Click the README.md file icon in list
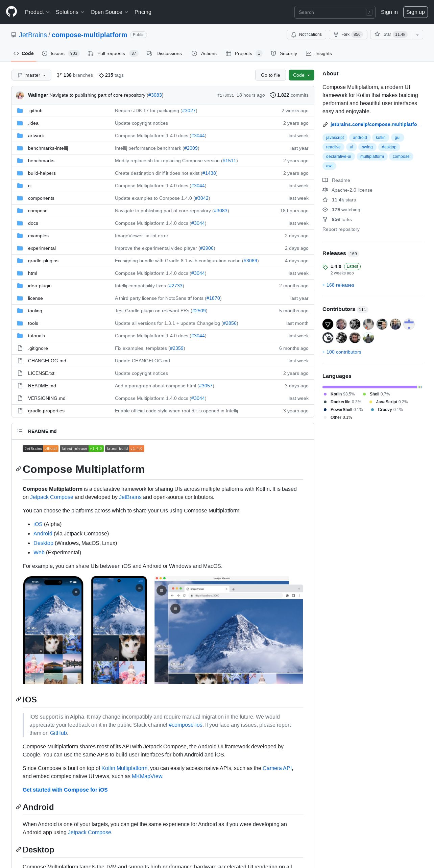Viewport: 434px width, 868px height. coord(20,386)
